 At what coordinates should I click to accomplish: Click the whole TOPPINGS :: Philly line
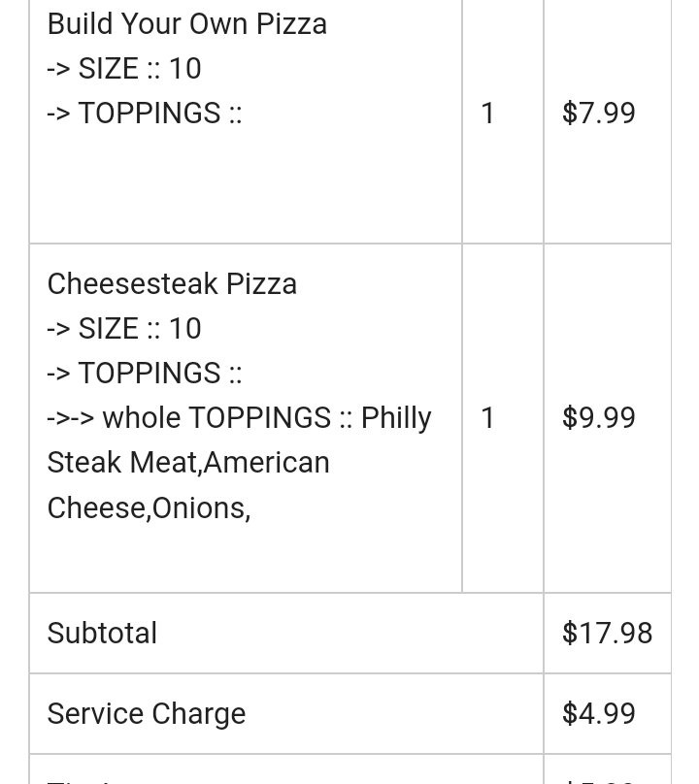pyautogui.click(x=239, y=418)
